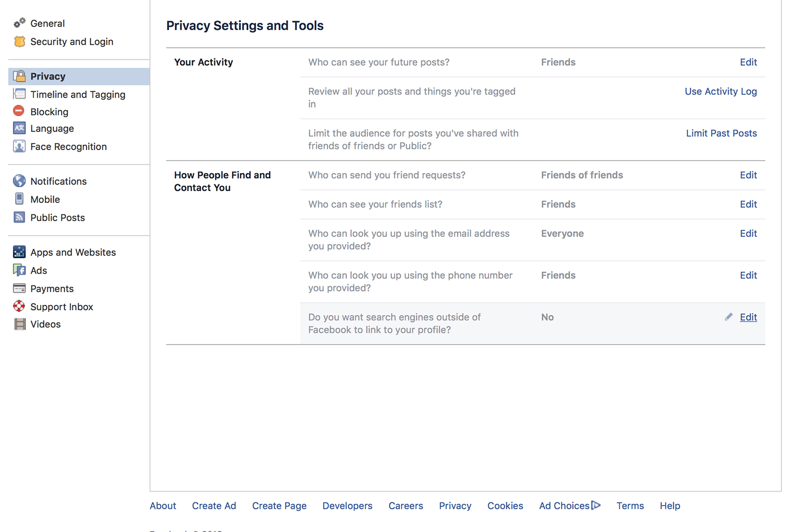The width and height of the screenshot is (798, 532).
Task: Edit who can see your friends list
Action: coord(748,204)
